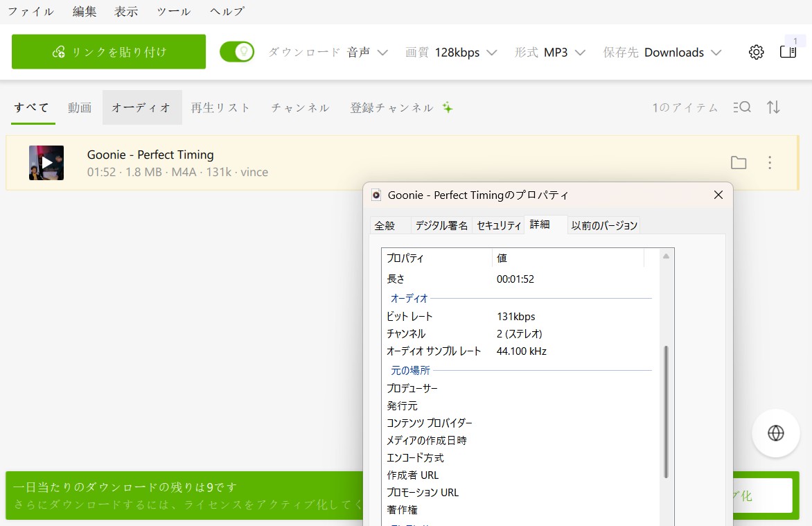This screenshot has width=812, height=526.
Task: Open the sidebar panel icon with badge
Action: (x=788, y=52)
